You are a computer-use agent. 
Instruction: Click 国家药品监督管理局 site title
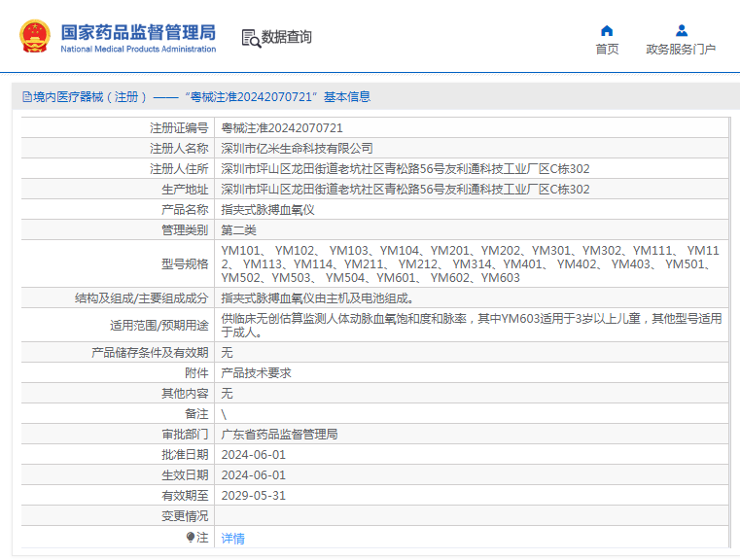click(138, 32)
